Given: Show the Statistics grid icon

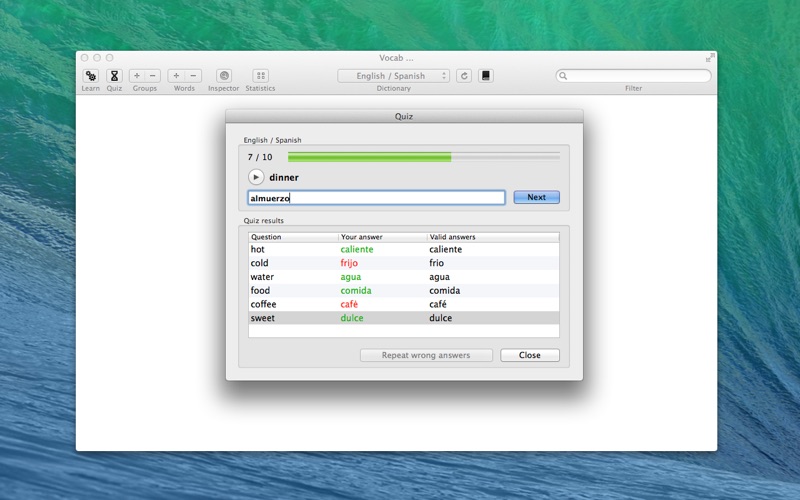Looking at the screenshot, I should [x=261, y=76].
